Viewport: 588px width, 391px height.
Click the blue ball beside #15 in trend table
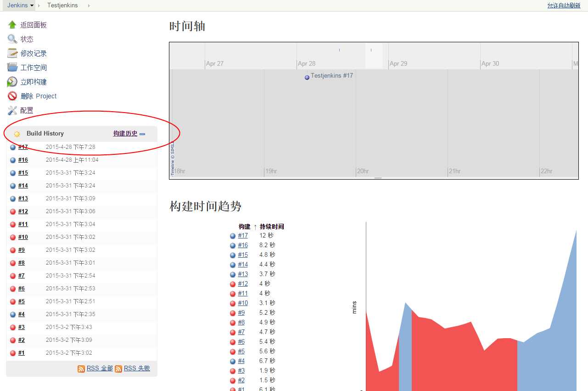[x=233, y=255]
